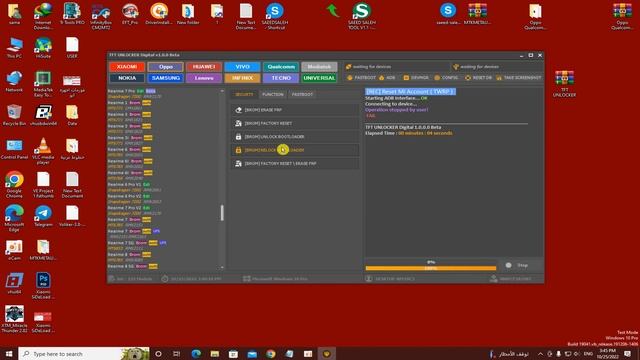Viewport: 640px width, 360px height.
Task: Choose the UNIVERSAL brand button
Action: (319, 78)
